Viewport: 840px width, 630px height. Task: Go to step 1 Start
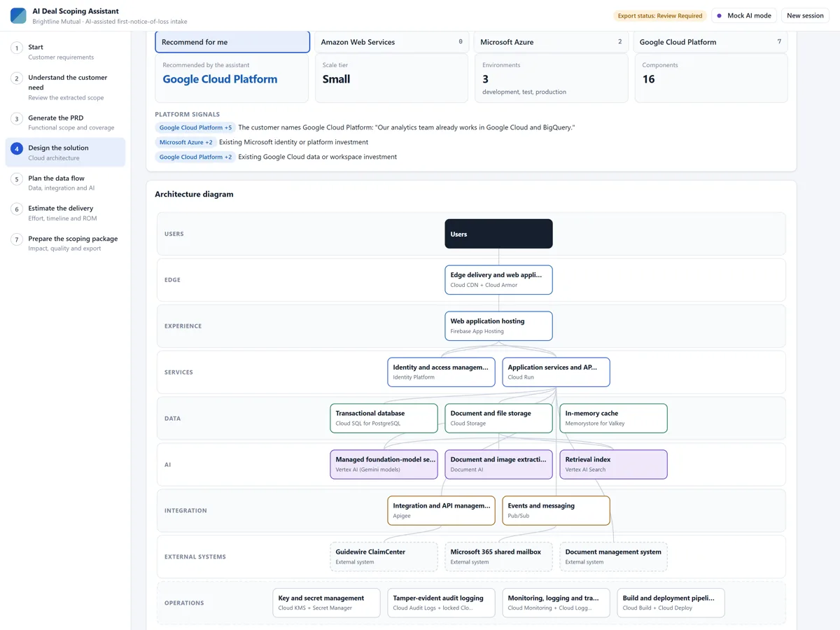click(x=65, y=52)
